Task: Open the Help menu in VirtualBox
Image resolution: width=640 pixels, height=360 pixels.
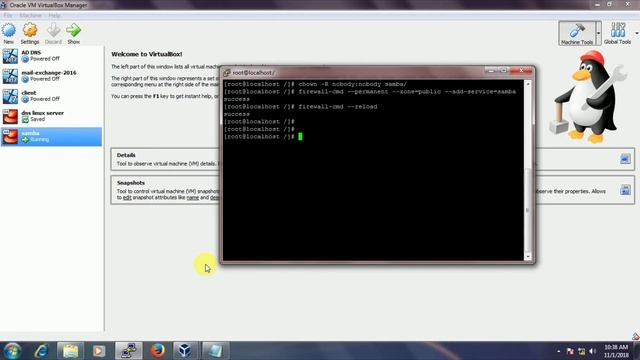Action: [54, 16]
